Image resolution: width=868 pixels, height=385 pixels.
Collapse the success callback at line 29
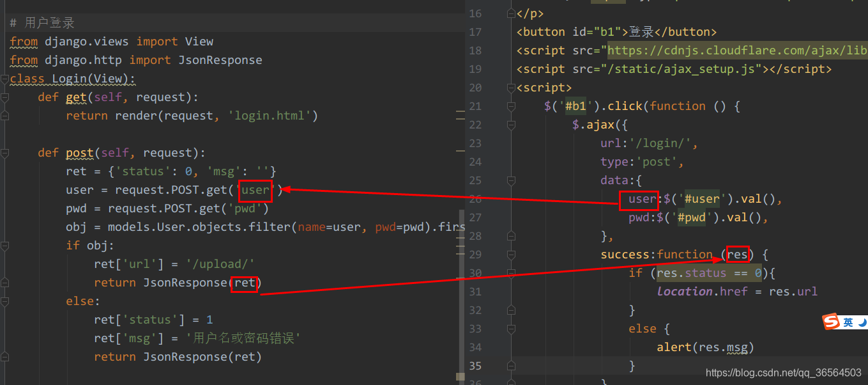pyautogui.click(x=511, y=254)
